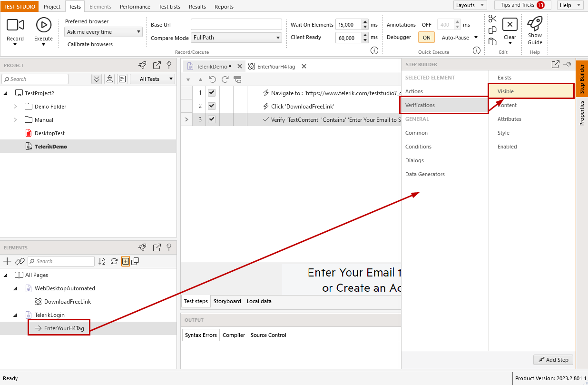Click the Execute play icon
Image resolution: width=588 pixels, height=385 pixels.
click(43, 25)
